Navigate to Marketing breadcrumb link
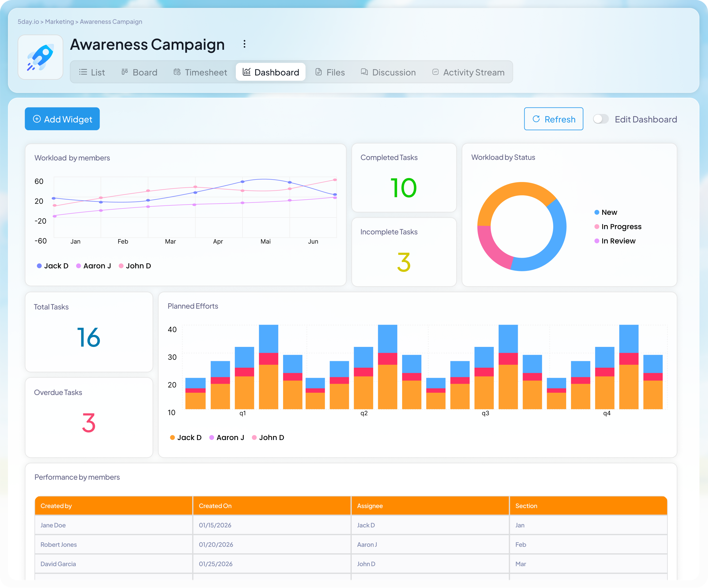Viewport: 708px width, 588px height. pyautogui.click(x=59, y=22)
